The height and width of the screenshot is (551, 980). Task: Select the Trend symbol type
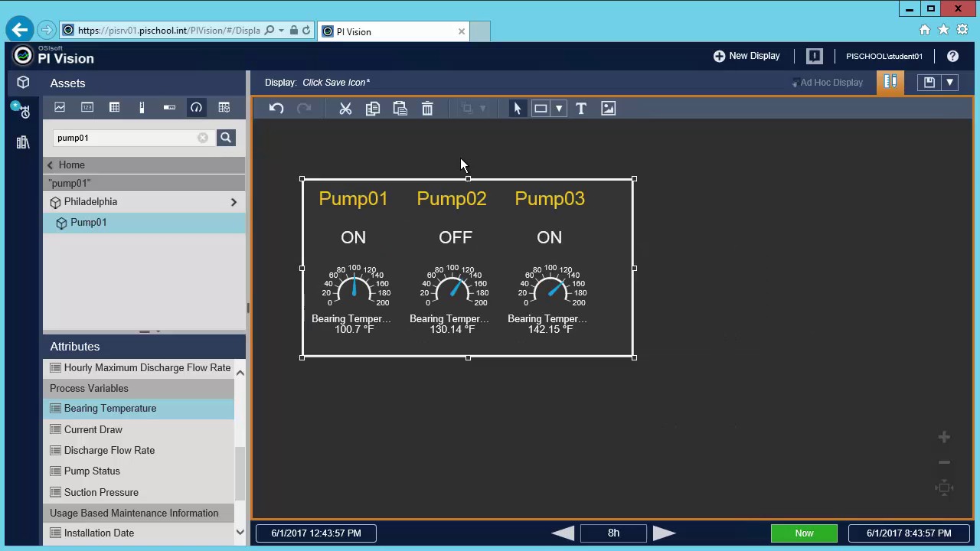click(x=60, y=108)
